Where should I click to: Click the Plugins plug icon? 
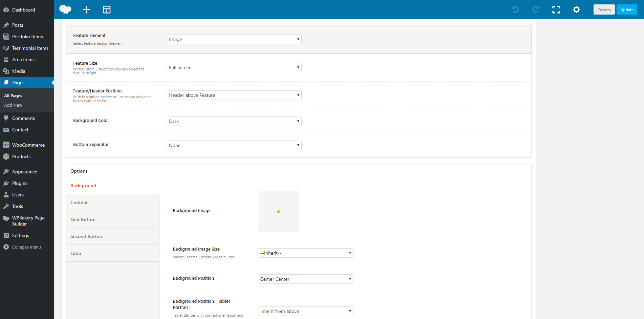6,183
